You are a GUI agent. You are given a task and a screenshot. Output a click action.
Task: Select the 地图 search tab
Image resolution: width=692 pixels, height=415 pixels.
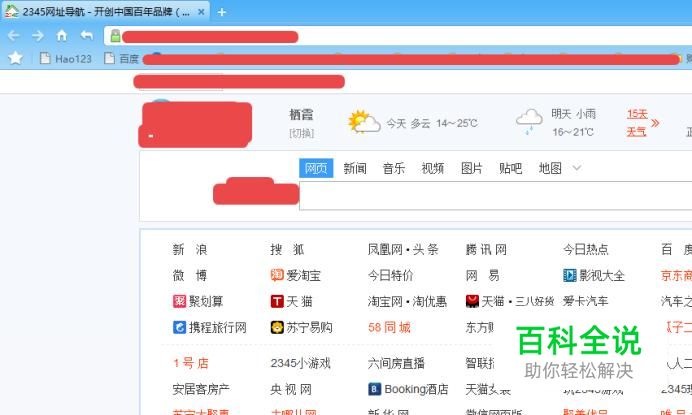click(550, 168)
